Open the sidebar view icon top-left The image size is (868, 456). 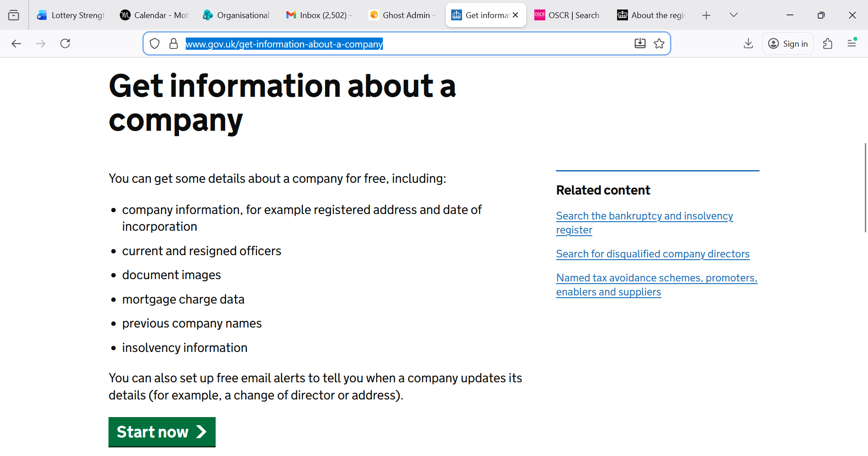[14, 14]
